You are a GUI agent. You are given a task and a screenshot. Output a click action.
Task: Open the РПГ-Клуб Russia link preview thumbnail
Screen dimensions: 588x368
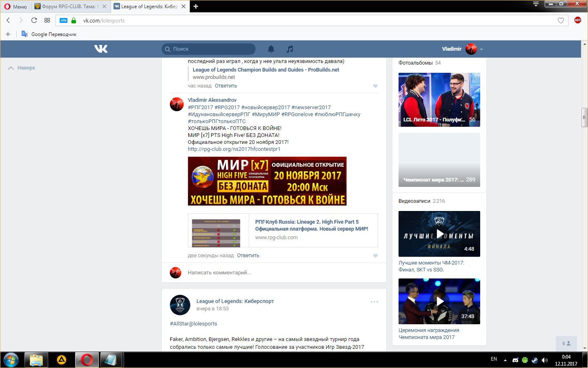tap(216, 233)
